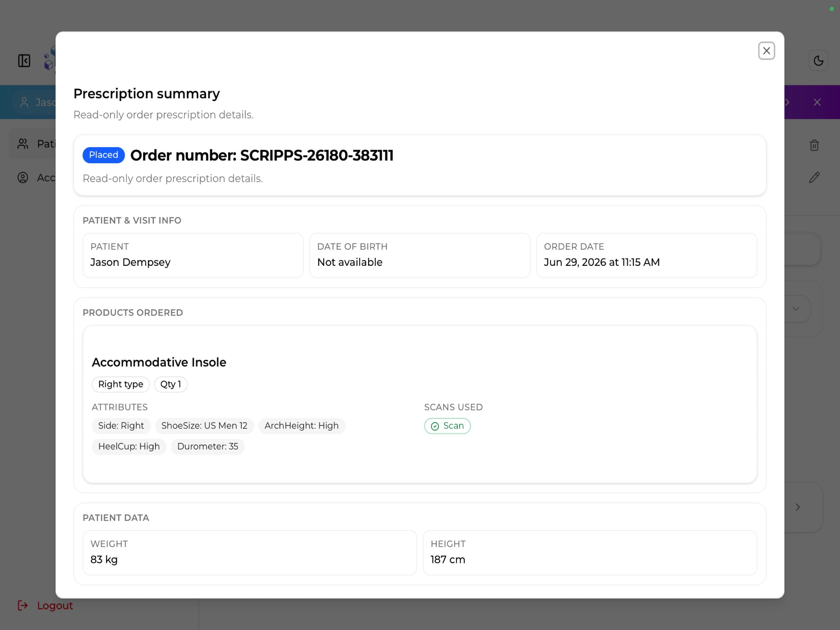Click the Logout arrow icon
The height and width of the screenshot is (630, 840).
click(23, 605)
